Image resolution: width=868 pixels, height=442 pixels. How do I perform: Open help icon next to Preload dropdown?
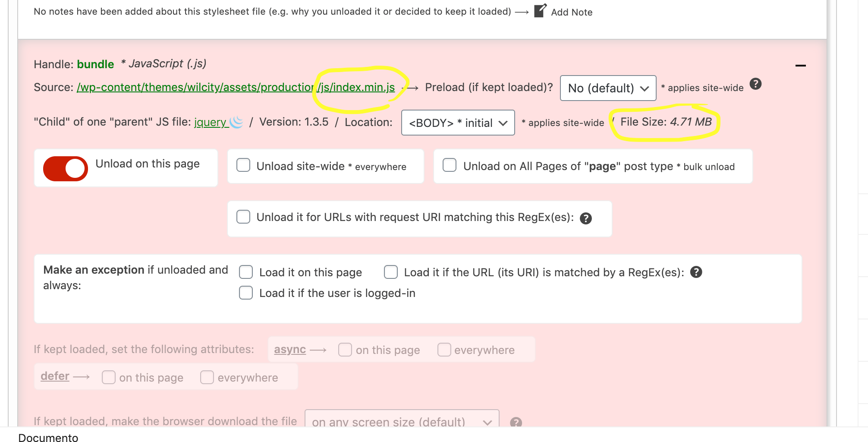tap(755, 84)
